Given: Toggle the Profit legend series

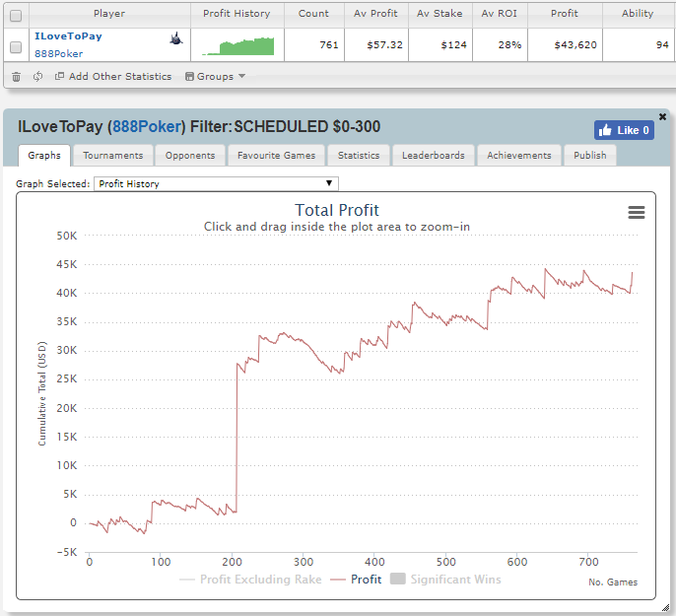Looking at the screenshot, I should [356, 580].
